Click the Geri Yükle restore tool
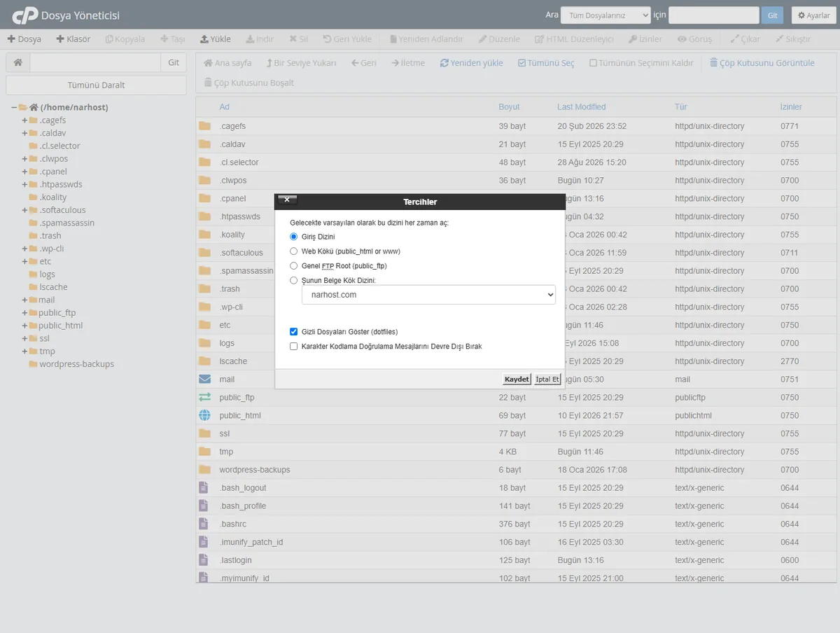 pos(347,39)
